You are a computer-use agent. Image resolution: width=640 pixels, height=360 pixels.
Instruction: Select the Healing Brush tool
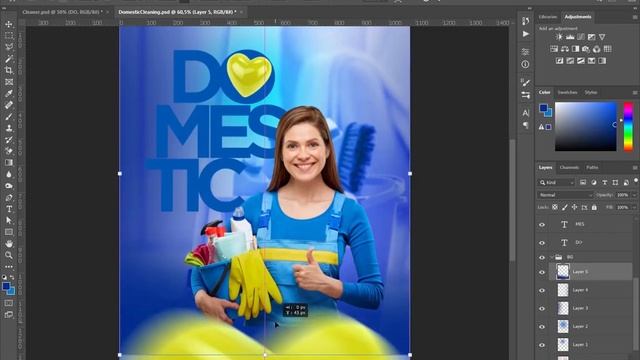(9, 105)
